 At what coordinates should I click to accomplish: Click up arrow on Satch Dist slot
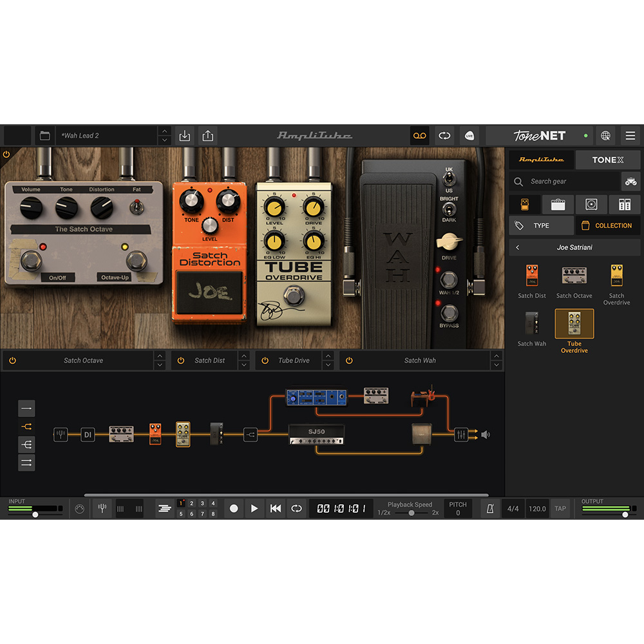pyautogui.click(x=244, y=355)
